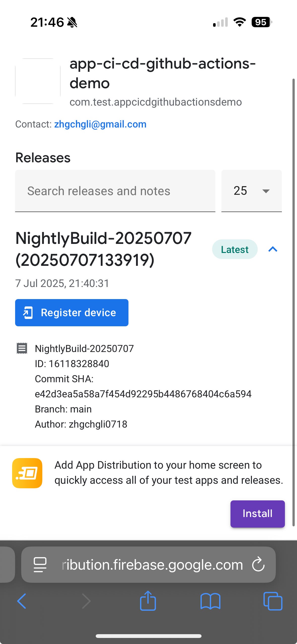Screen dimensions: 297x644
Task: Collapse the NightlyBuild-20250707 release chevron
Action: click(x=273, y=249)
